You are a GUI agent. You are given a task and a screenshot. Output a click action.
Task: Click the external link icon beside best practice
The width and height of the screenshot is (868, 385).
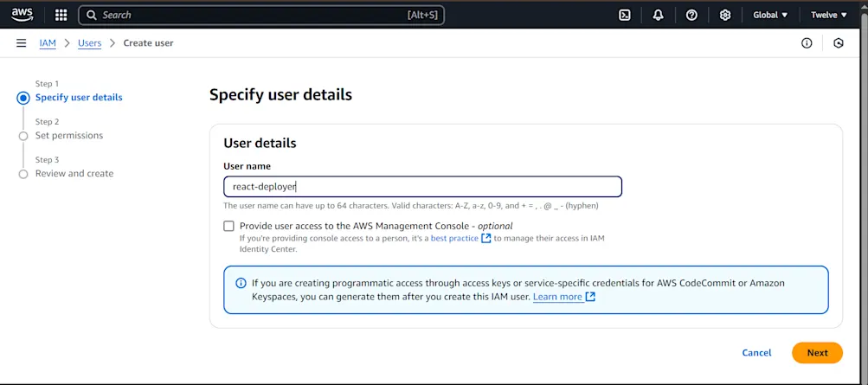click(x=486, y=239)
